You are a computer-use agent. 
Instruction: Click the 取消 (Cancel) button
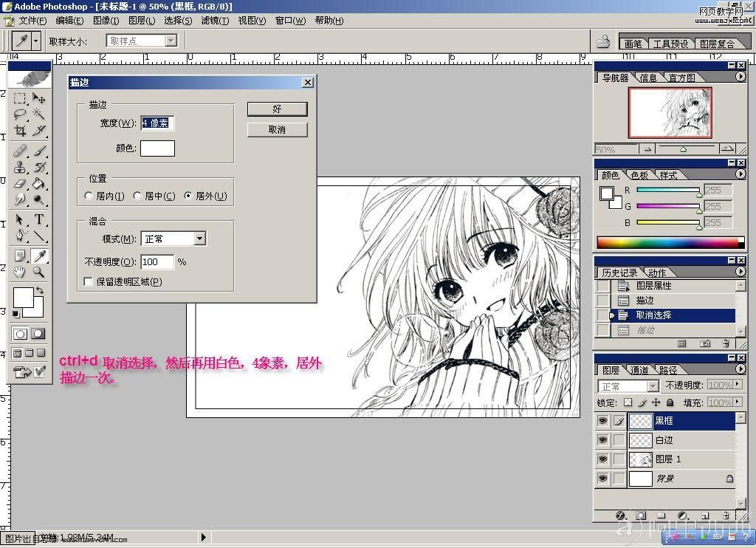pyautogui.click(x=278, y=130)
